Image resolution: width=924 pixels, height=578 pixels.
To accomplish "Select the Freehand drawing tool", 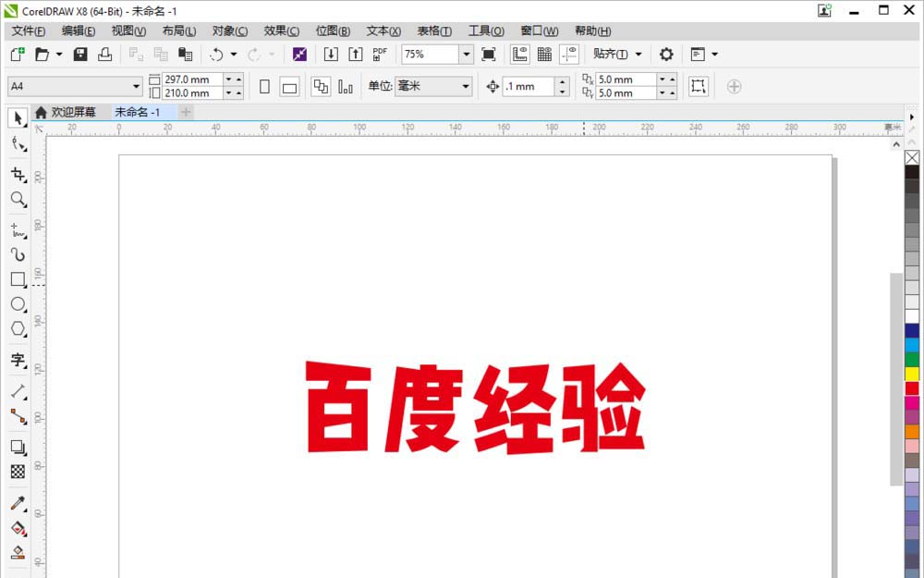I will 18,230.
